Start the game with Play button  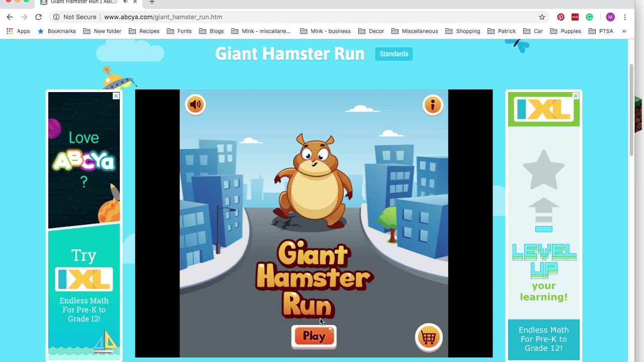(x=314, y=336)
